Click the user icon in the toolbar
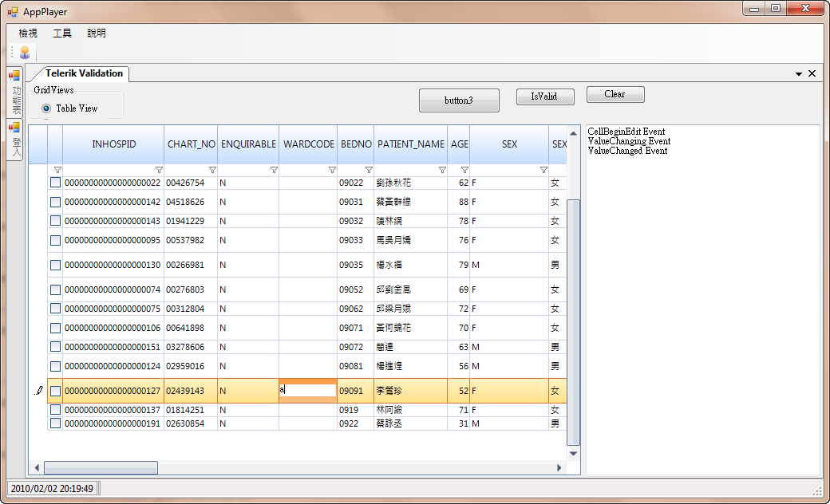830x504 pixels. (25, 53)
